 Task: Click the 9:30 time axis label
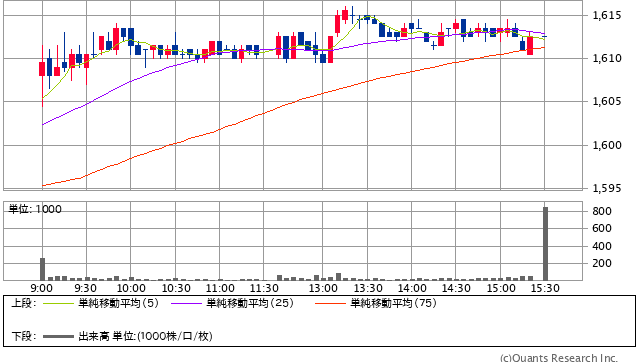[x=86, y=288]
